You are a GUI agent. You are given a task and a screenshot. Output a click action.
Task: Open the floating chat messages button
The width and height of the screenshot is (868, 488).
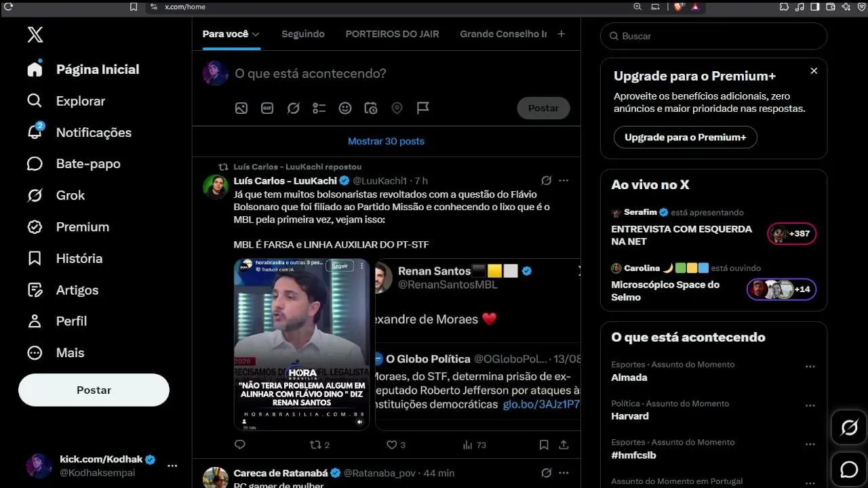tap(849, 469)
